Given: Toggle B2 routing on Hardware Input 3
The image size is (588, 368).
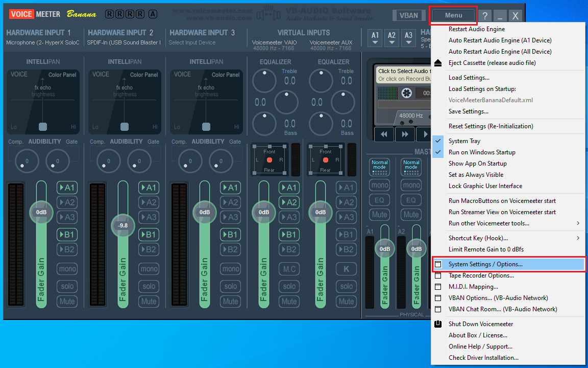Looking at the screenshot, I should click(x=230, y=249).
